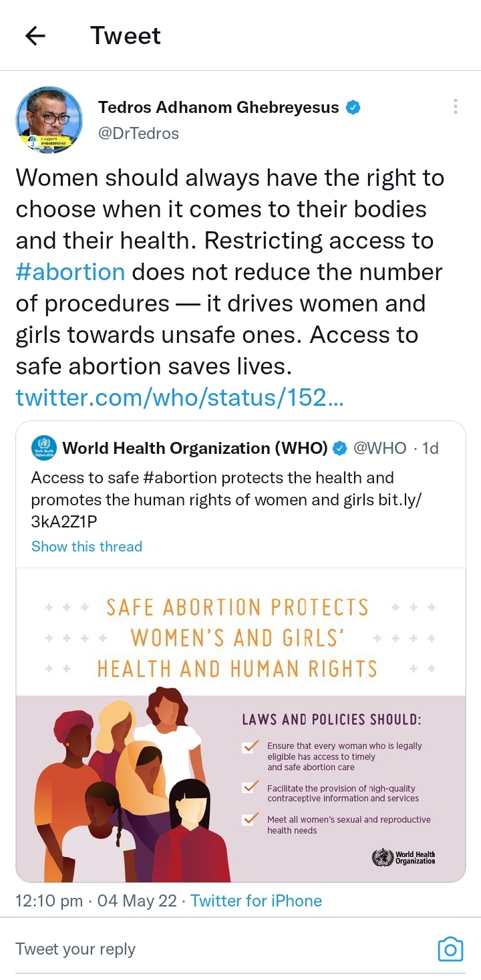The width and height of the screenshot is (481, 980).
Task: Tap the WHO verified badge in quoted tweet
Action: tap(340, 448)
